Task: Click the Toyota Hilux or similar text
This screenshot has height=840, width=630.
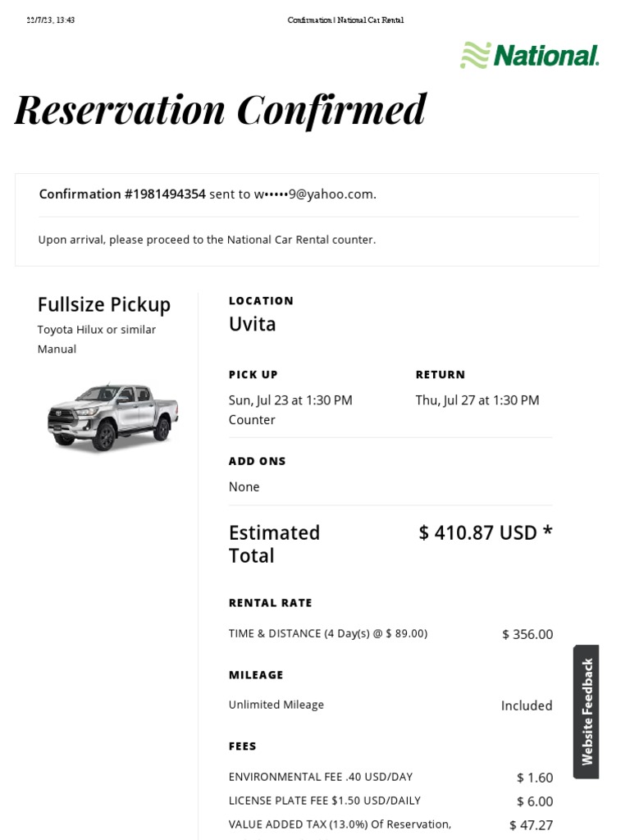Action: (97, 330)
